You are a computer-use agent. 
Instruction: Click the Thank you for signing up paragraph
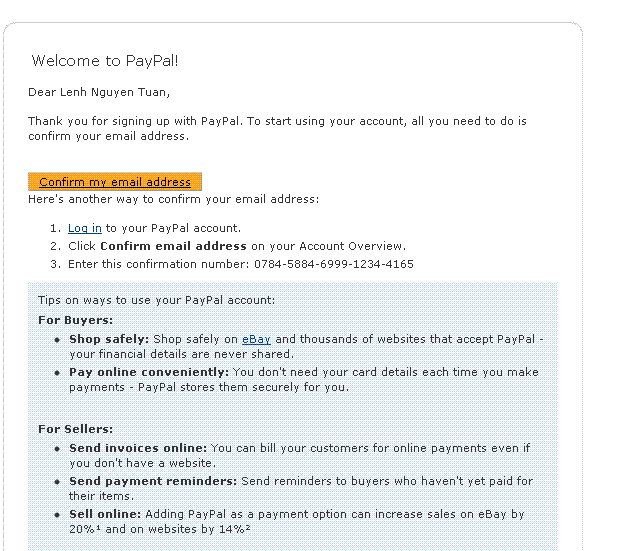pyautogui.click(x=277, y=128)
